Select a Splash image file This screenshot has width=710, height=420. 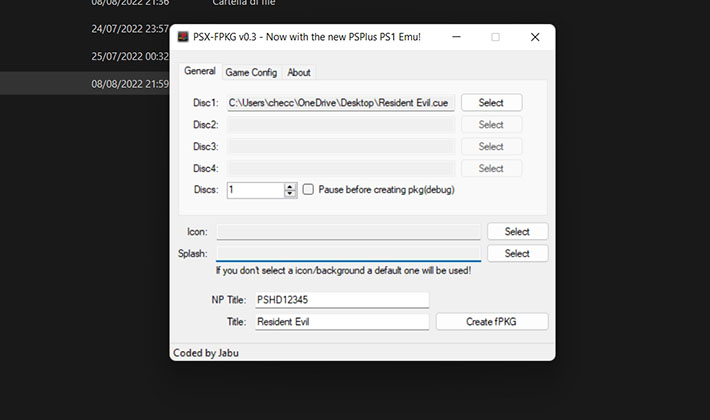coord(518,253)
